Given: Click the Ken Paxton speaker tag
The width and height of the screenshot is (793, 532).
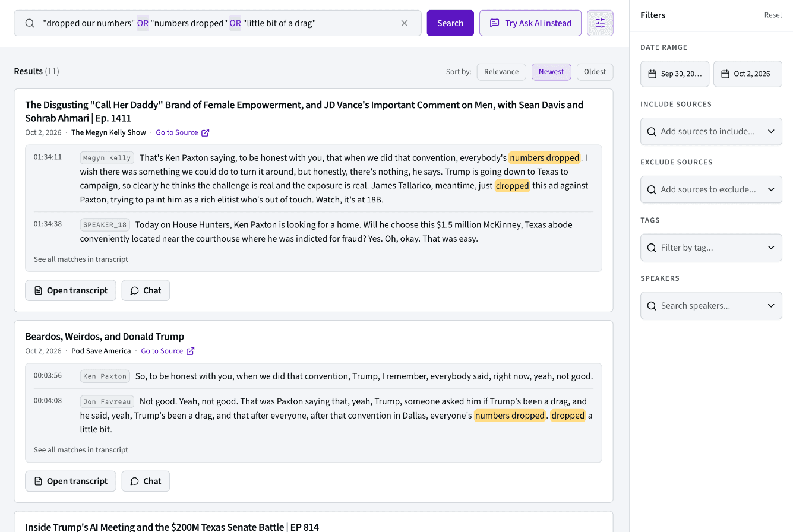Looking at the screenshot, I should coord(105,376).
